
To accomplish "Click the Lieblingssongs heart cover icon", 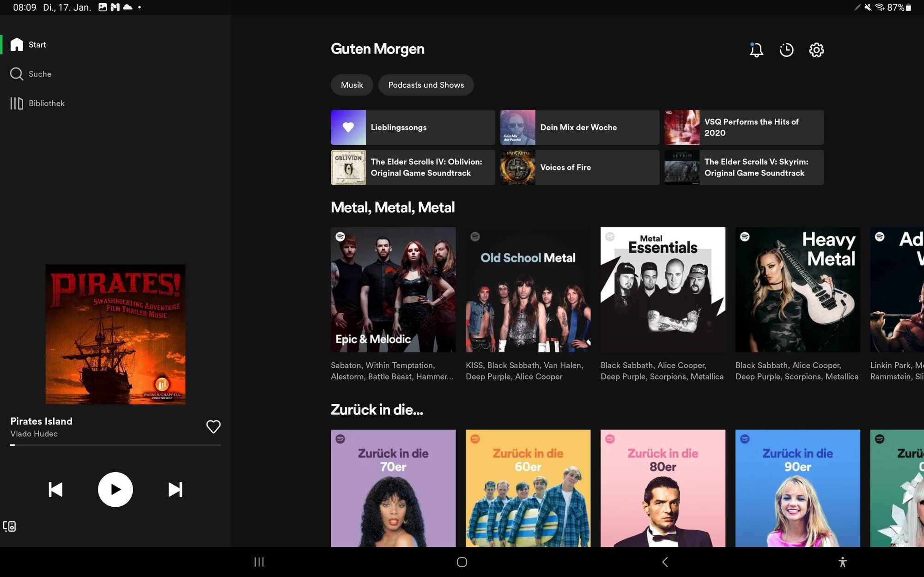I will (x=348, y=128).
